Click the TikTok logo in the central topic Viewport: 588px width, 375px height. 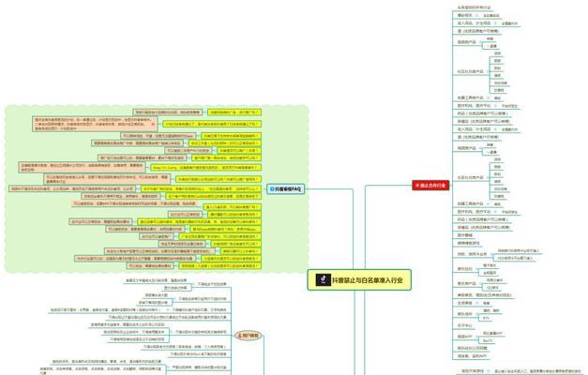pos(324,279)
